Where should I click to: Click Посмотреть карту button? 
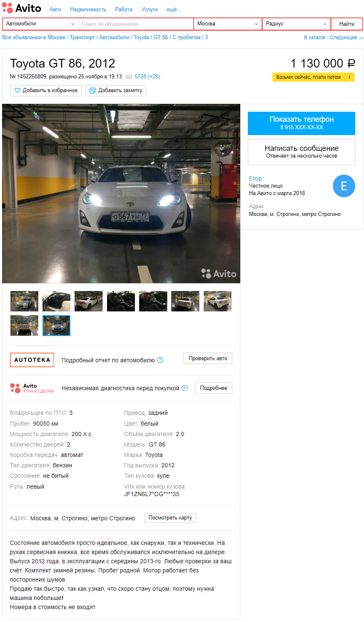[170, 518]
